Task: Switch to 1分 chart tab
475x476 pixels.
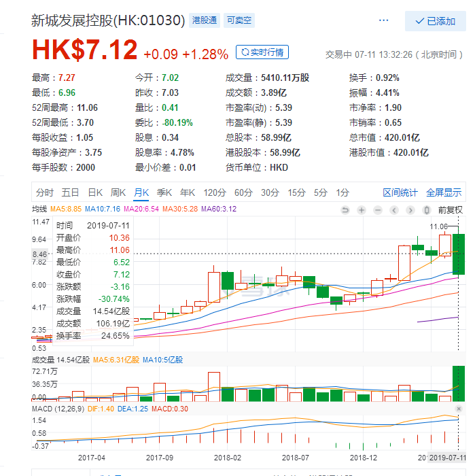Action: pos(342,192)
